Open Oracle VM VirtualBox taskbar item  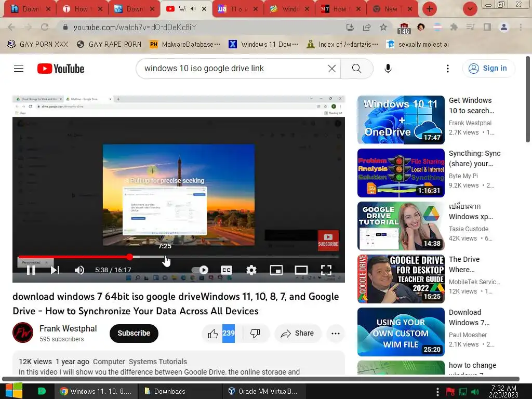coord(264,392)
